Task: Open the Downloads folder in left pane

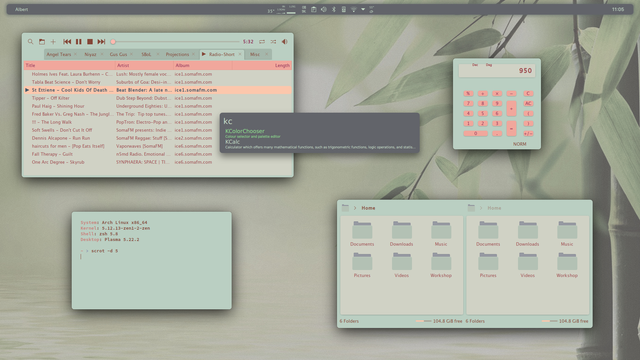Action: [x=401, y=233]
